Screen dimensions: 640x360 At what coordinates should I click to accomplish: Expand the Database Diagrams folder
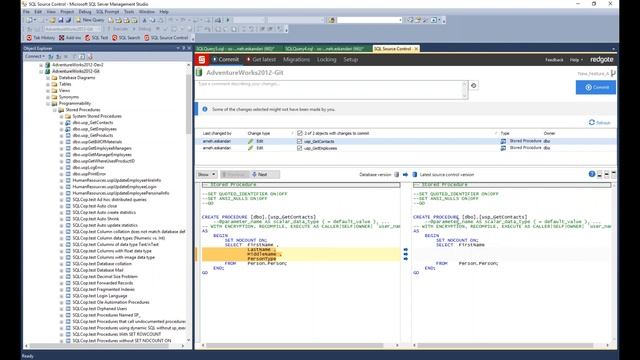pyautogui.click(x=48, y=78)
